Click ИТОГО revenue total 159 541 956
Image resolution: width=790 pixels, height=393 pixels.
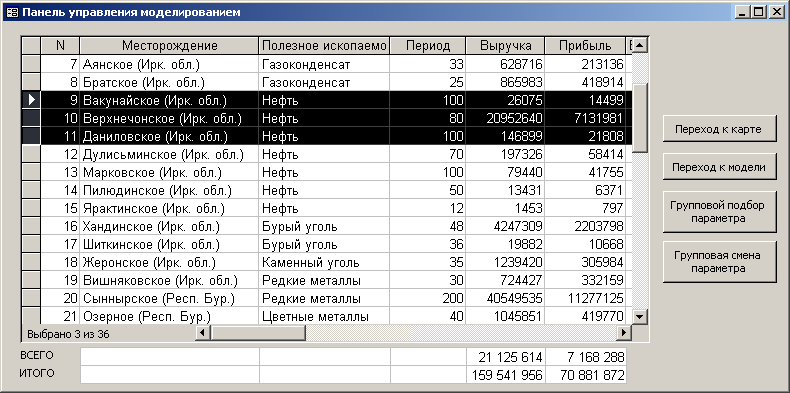(x=505, y=374)
